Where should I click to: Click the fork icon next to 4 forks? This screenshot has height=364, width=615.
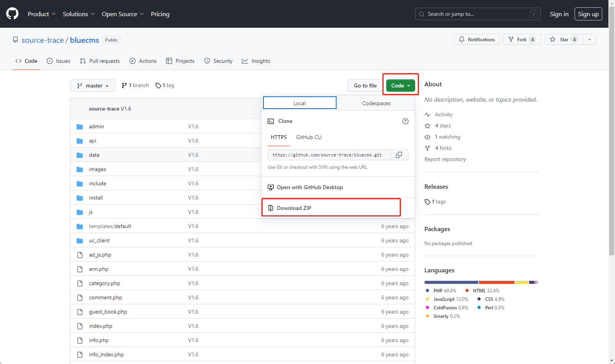coord(427,148)
